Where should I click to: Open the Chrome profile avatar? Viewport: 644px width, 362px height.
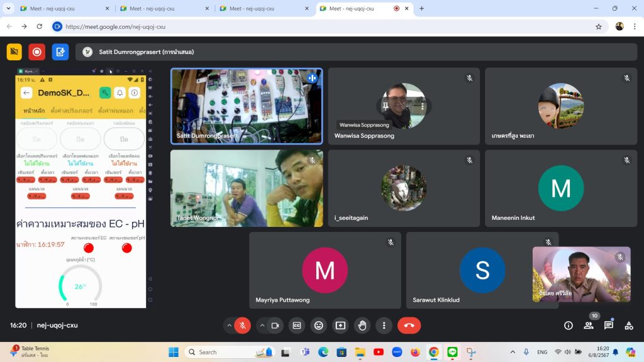point(619,26)
